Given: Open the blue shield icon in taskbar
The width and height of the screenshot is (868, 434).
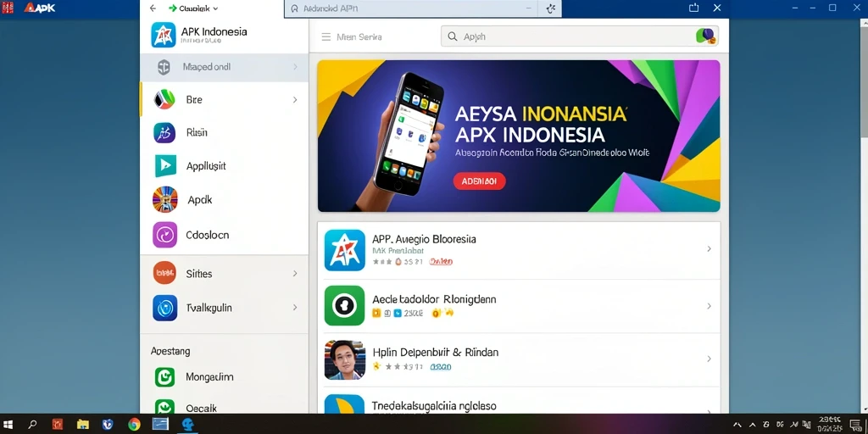Looking at the screenshot, I should (108, 425).
